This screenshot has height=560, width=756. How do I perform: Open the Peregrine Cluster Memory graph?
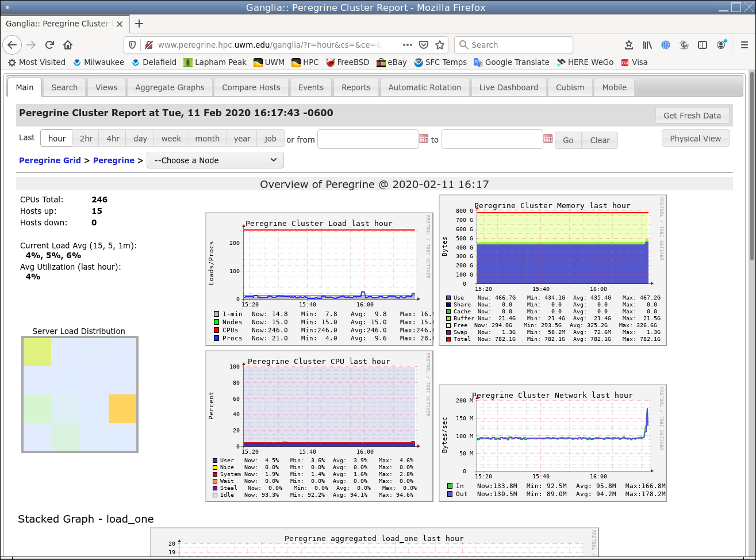click(x=552, y=270)
